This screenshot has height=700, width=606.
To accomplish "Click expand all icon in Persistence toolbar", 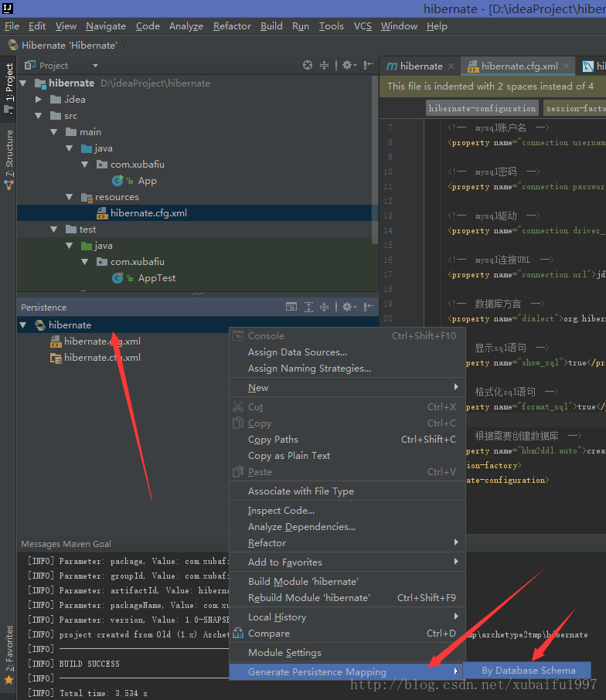I will point(308,307).
